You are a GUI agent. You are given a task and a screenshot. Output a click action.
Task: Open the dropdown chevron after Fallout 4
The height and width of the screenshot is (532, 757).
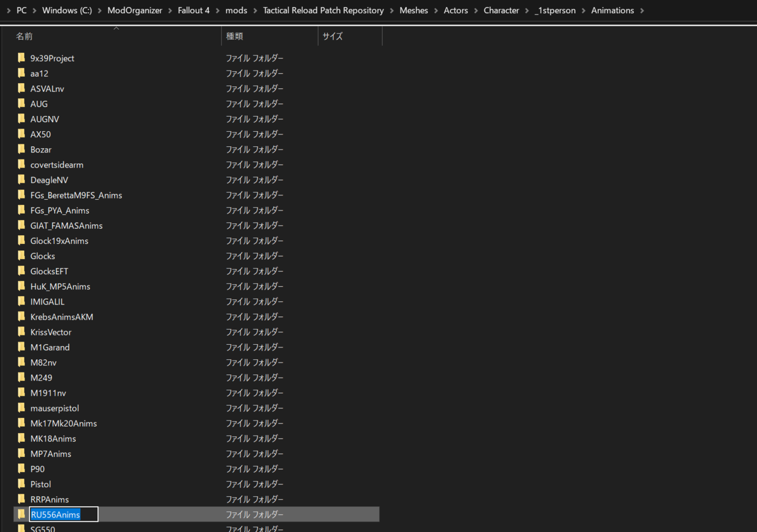point(218,11)
